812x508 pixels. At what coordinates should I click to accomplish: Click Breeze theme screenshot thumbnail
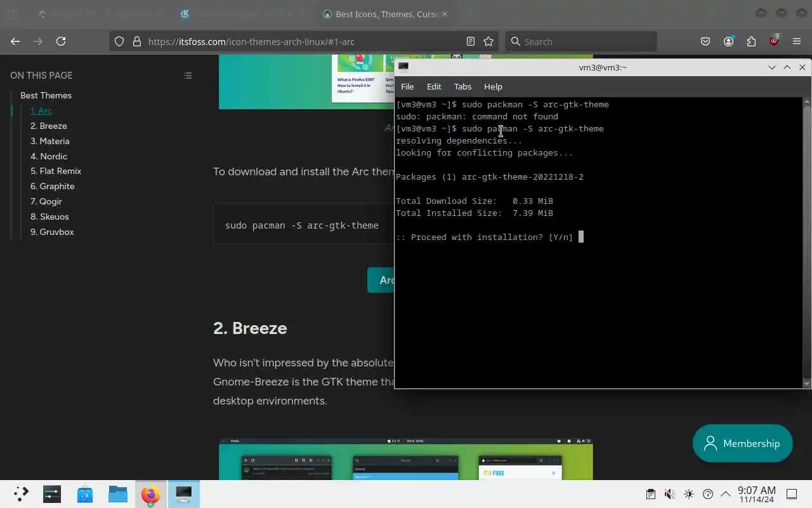coord(406,458)
